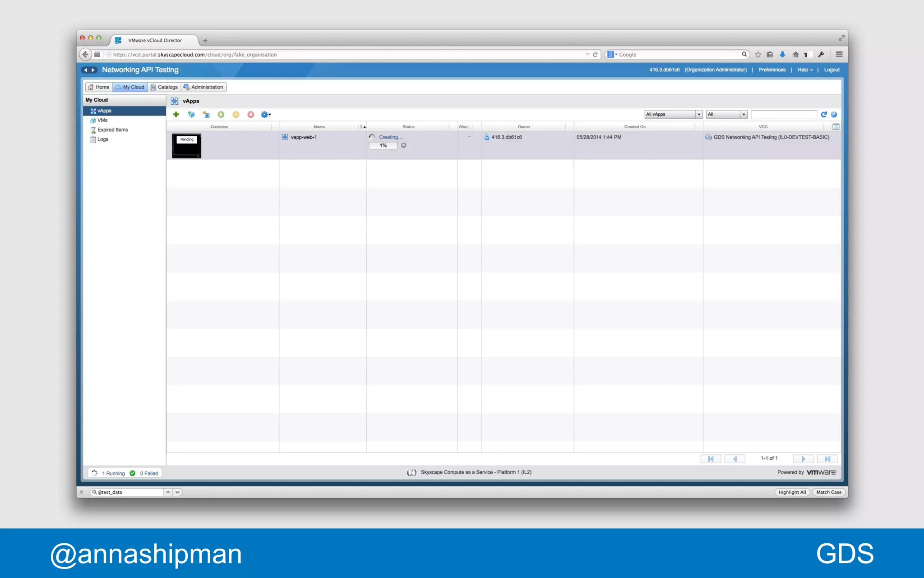
Task: Cancel the creating task with X icon
Action: 404,145
